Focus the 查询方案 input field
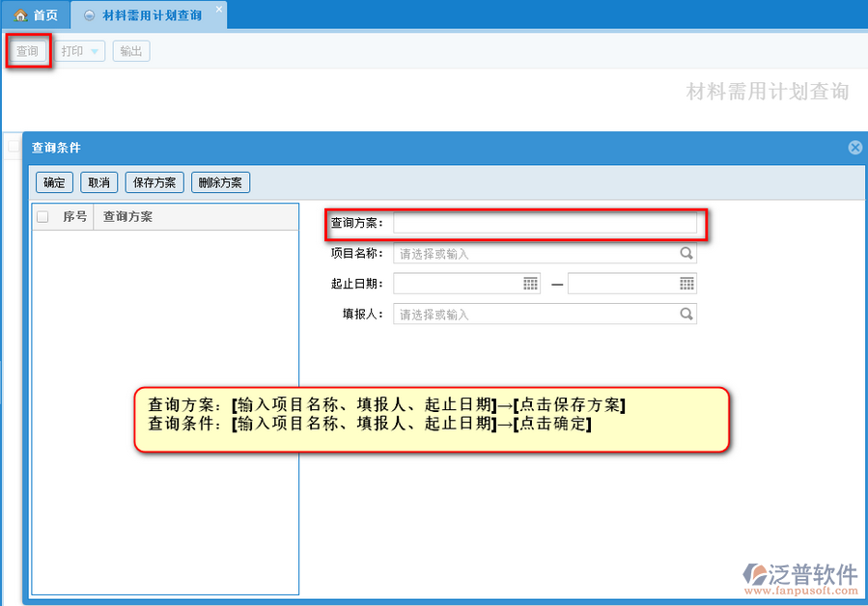This screenshot has width=868, height=606. point(545,223)
